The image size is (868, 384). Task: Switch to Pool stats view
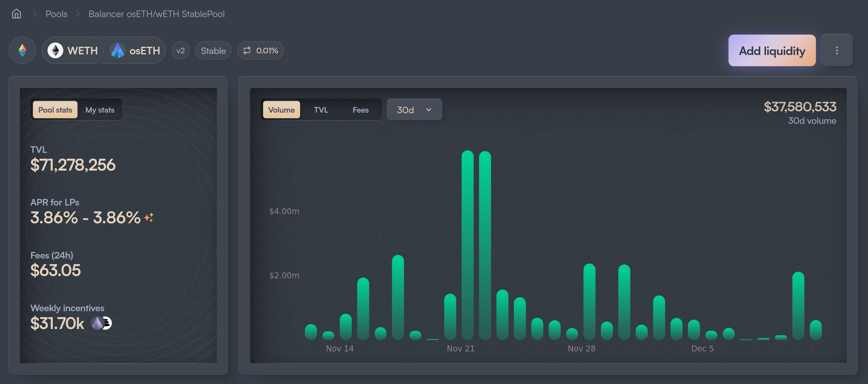click(55, 110)
